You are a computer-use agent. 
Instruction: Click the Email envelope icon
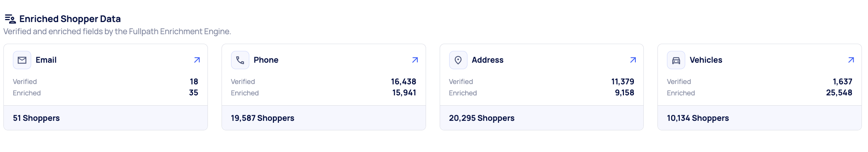[x=22, y=60]
